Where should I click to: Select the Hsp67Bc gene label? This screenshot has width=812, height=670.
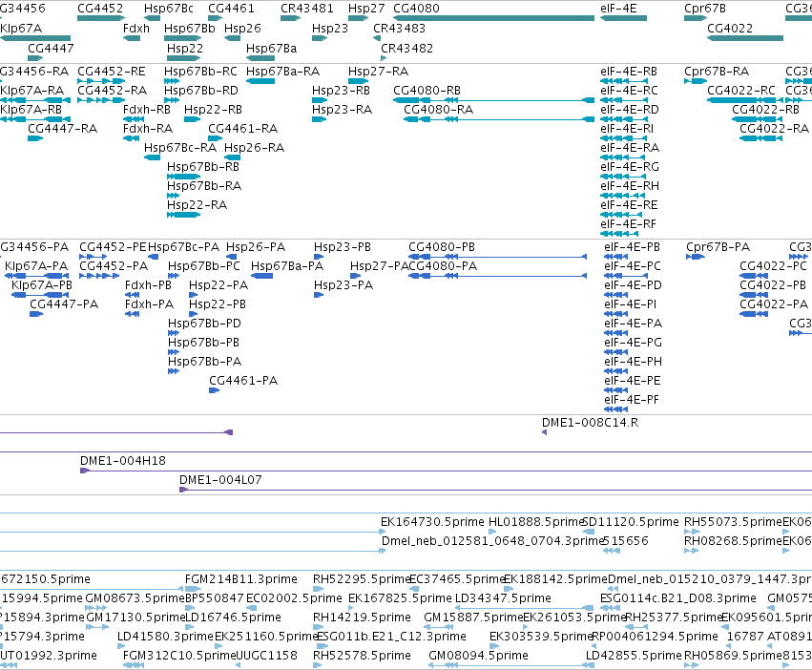tap(169, 9)
